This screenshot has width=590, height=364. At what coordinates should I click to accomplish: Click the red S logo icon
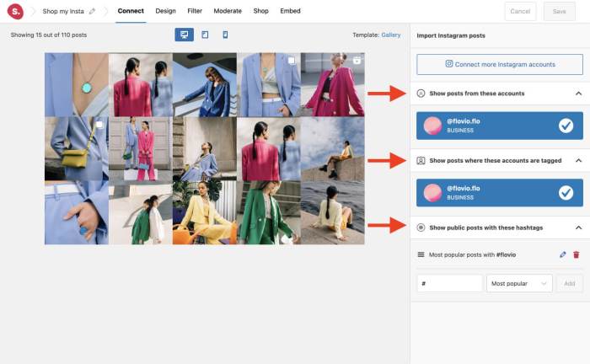14,12
